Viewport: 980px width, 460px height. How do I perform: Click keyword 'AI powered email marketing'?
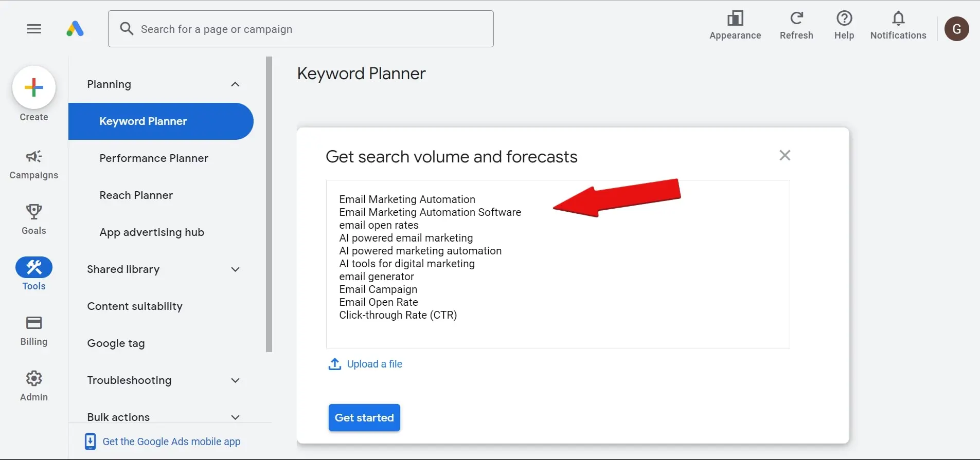click(406, 238)
